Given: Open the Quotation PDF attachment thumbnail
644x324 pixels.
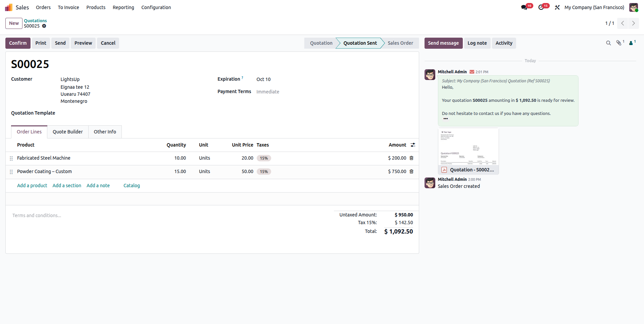Looking at the screenshot, I should click(x=468, y=151).
